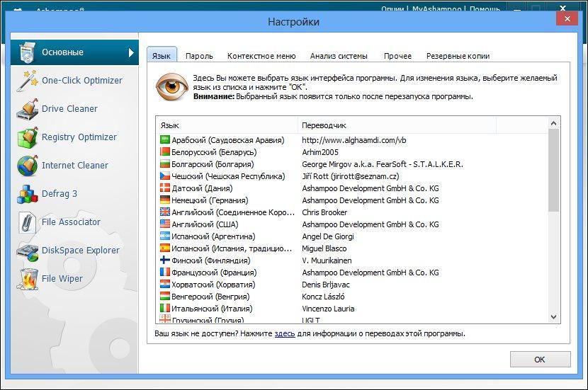This screenshot has height=390, width=588.
Task: Click the Belarus flag icon
Action: tap(165, 152)
